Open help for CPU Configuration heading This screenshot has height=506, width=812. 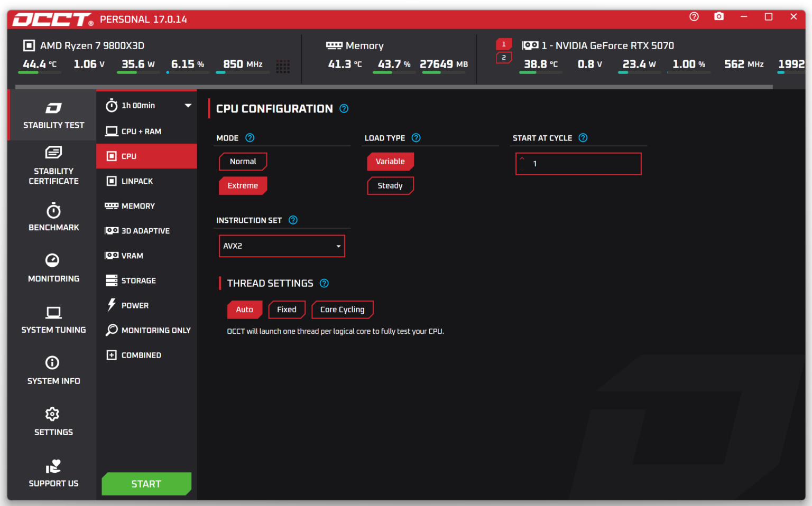[x=344, y=108]
